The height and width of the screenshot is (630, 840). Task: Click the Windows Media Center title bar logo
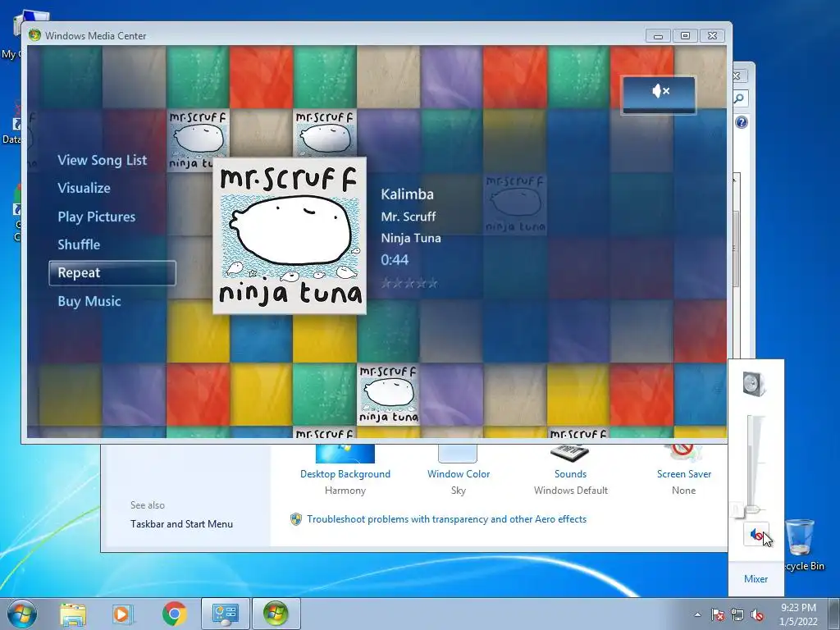pyautogui.click(x=34, y=35)
